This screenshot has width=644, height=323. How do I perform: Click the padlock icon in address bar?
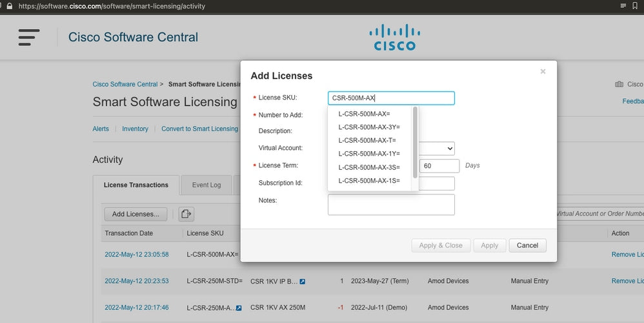[9, 5]
